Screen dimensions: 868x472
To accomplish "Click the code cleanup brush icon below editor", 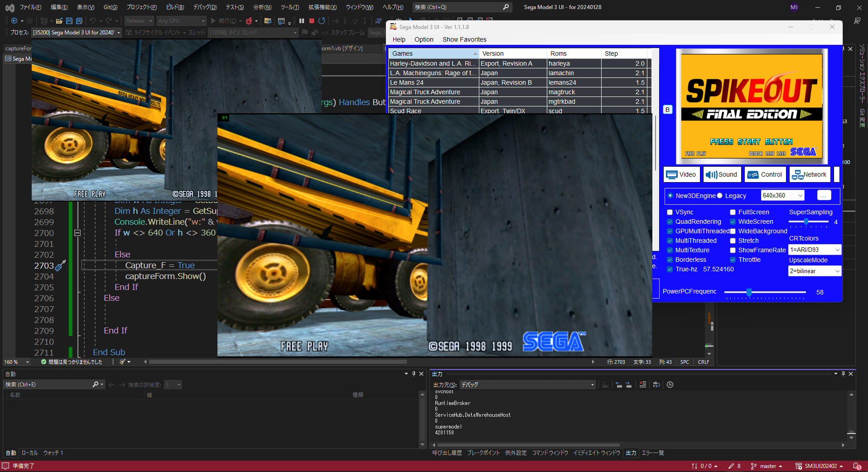I will [x=122, y=362].
